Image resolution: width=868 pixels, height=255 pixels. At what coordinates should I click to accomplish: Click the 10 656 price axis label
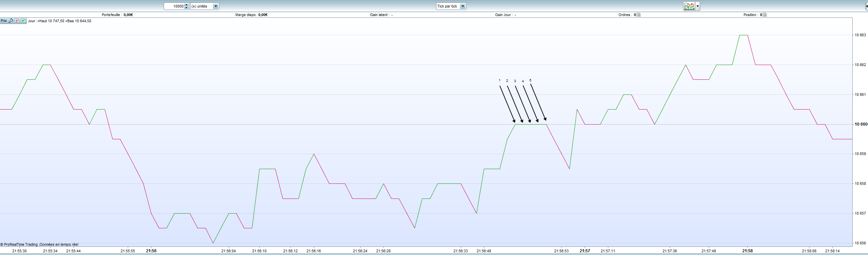tap(860, 243)
